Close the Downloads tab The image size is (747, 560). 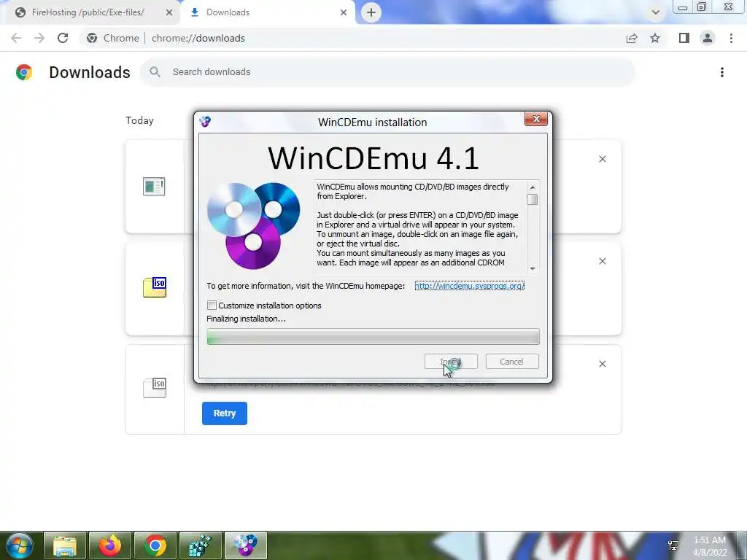(344, 12)
